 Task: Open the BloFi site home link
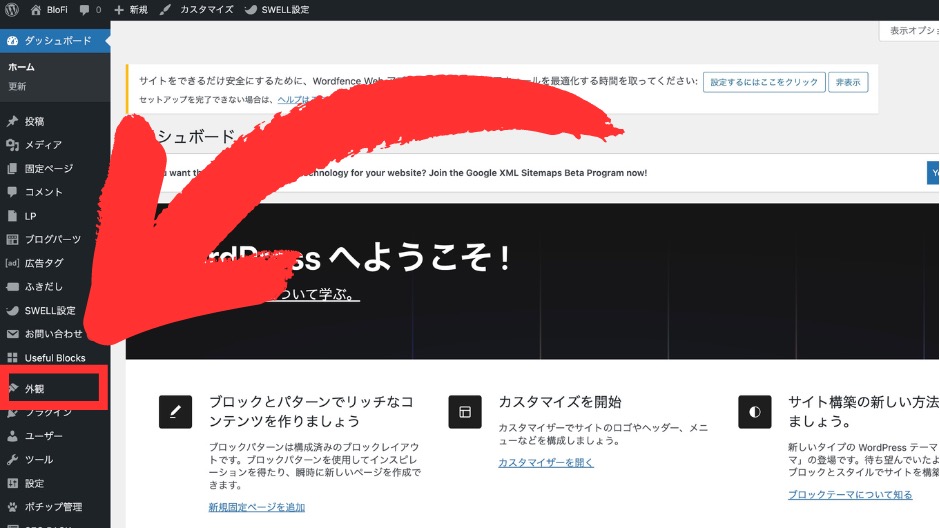click(49, 10)
